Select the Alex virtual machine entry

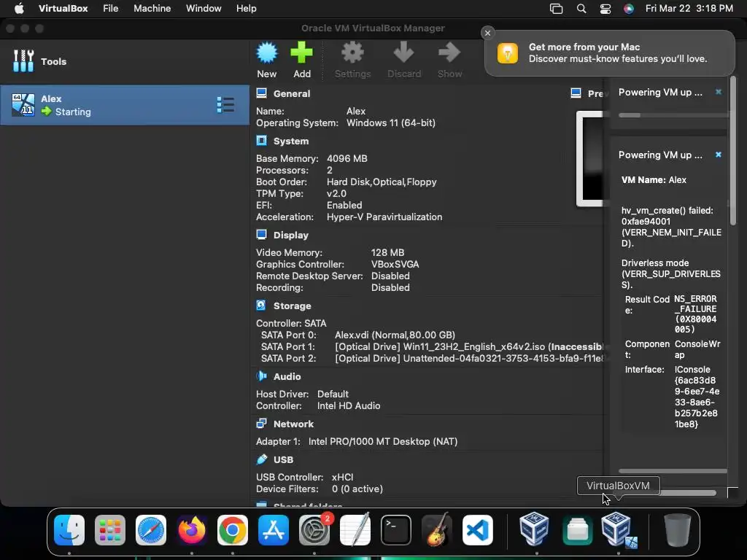125,105
